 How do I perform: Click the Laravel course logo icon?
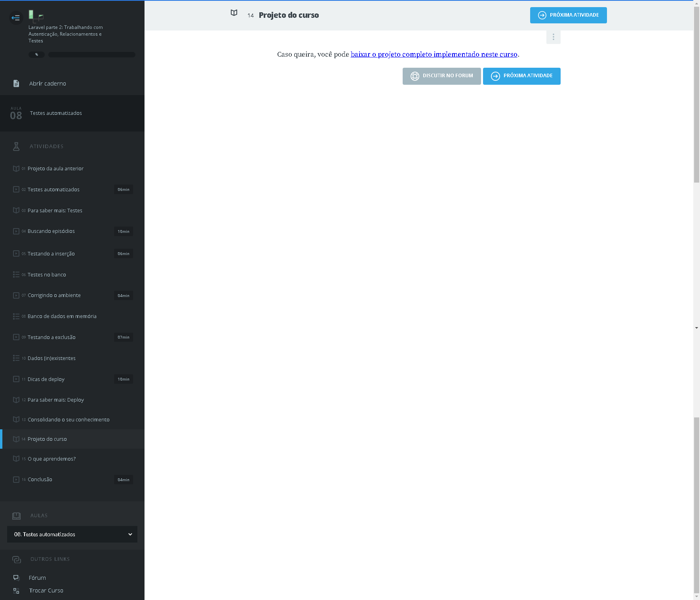pyautogui.click(x=36, y=16)
